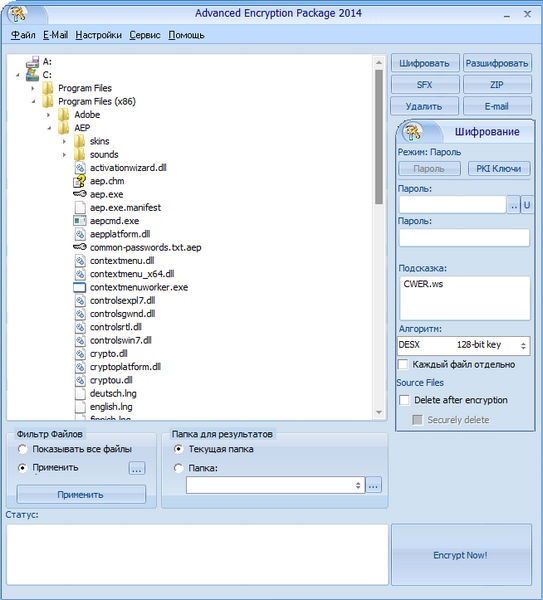Click the Adobe folder icon
The image size is (543, 600).
(64, 114)
